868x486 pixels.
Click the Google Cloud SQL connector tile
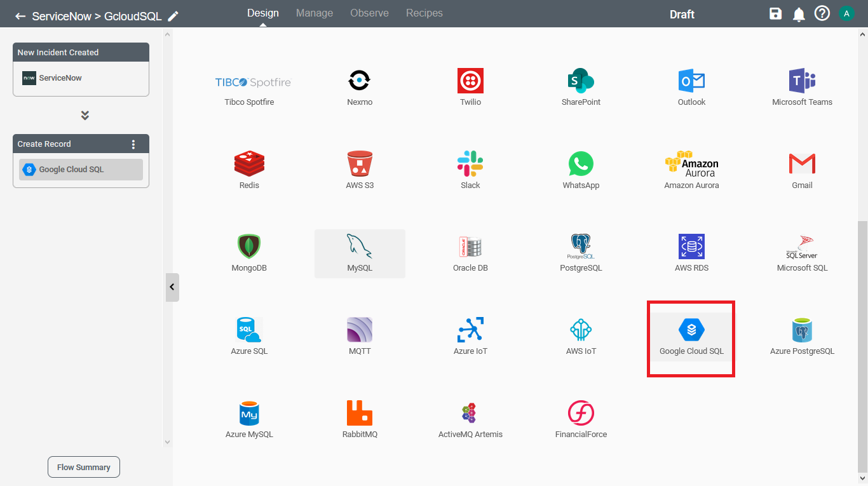click(691, 337)
